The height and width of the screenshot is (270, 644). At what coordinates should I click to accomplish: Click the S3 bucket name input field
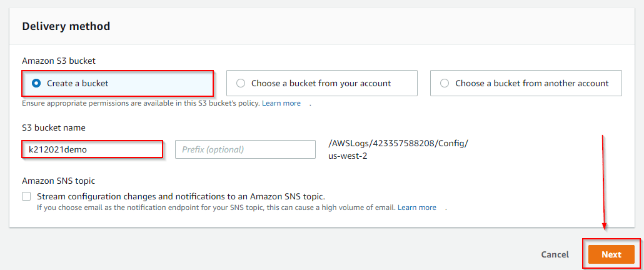[93, 149]
